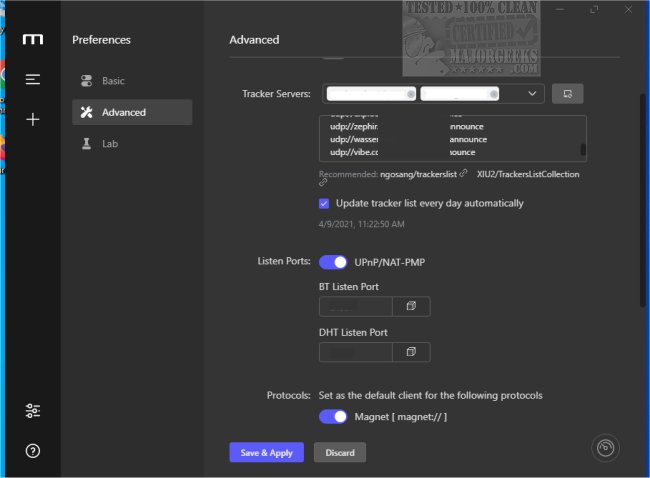Toggle the UPnP/NAT-PMP switch
Image resolution: width=650 pixels, height=478 pixels.
tap(333, 262)
